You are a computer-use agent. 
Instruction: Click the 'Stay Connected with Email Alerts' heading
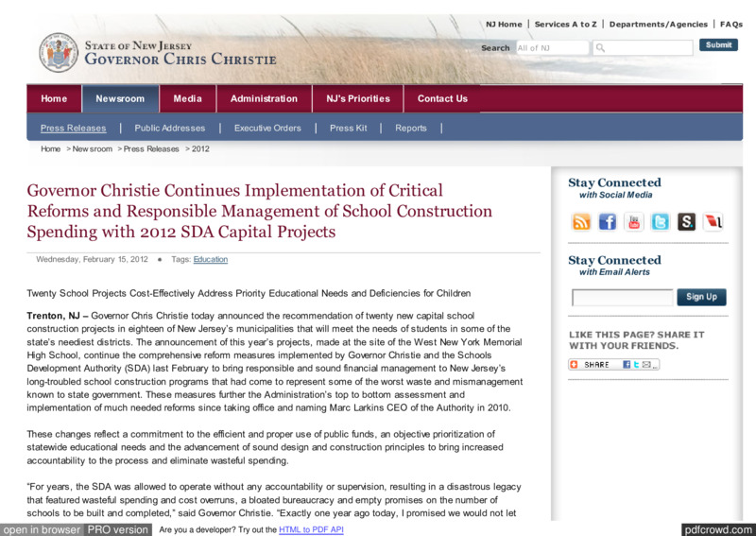point(615,266)
